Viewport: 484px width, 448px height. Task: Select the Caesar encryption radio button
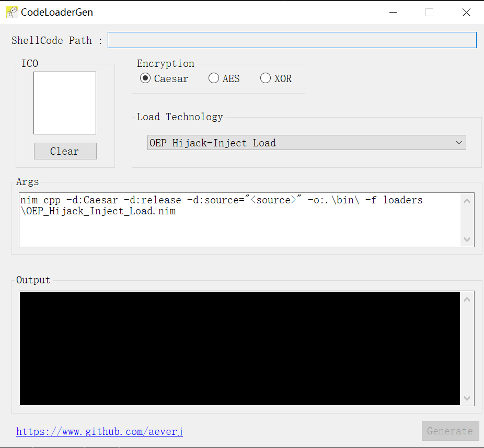(145, 78)
